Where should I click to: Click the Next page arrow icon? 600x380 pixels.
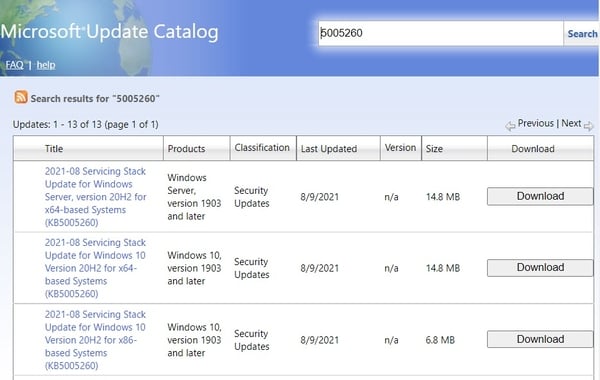(589, 126)
